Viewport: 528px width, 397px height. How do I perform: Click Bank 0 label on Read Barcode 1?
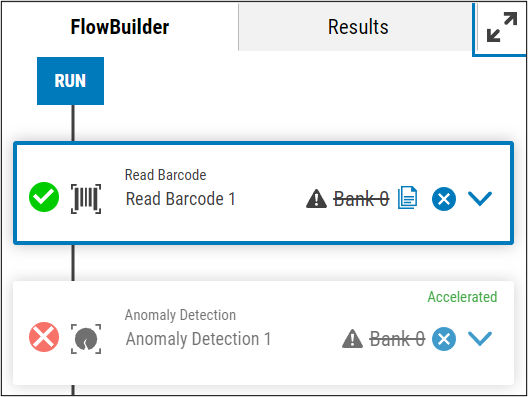[361, 199]
